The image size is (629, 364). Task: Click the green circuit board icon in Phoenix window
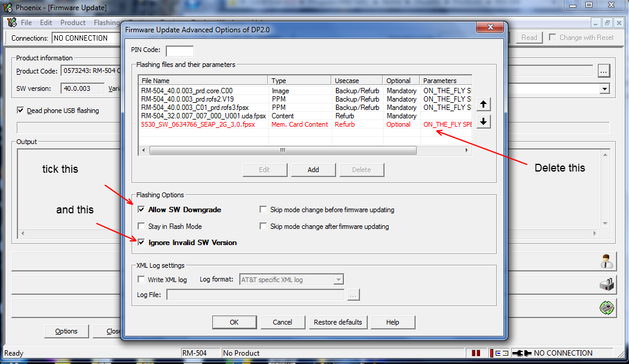(x=606, y=307)
